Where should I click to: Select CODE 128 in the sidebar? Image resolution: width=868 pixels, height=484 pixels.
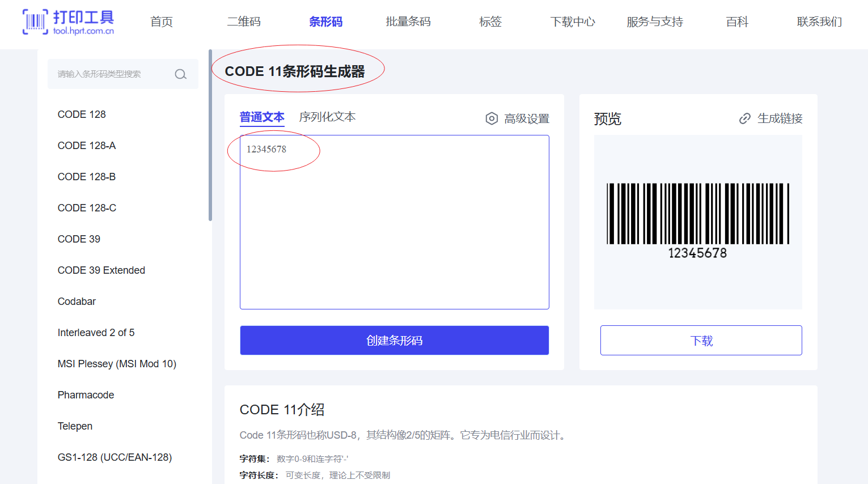[x=82, y=114]
